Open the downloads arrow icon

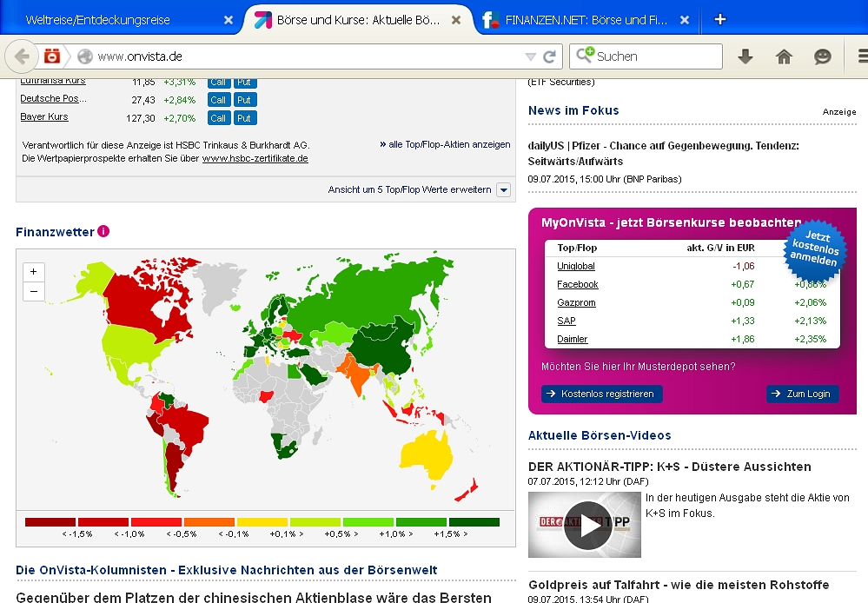(745, 56)
